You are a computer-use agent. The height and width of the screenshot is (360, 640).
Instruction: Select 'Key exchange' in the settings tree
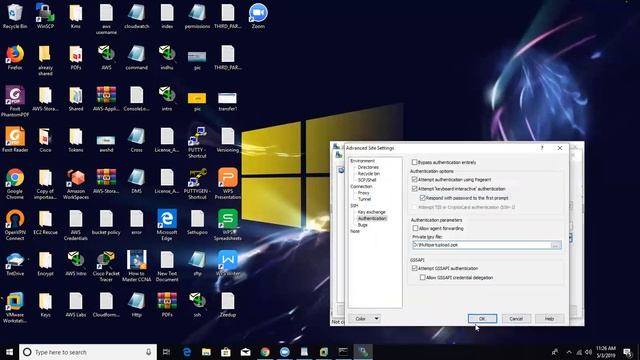point(371,212)
